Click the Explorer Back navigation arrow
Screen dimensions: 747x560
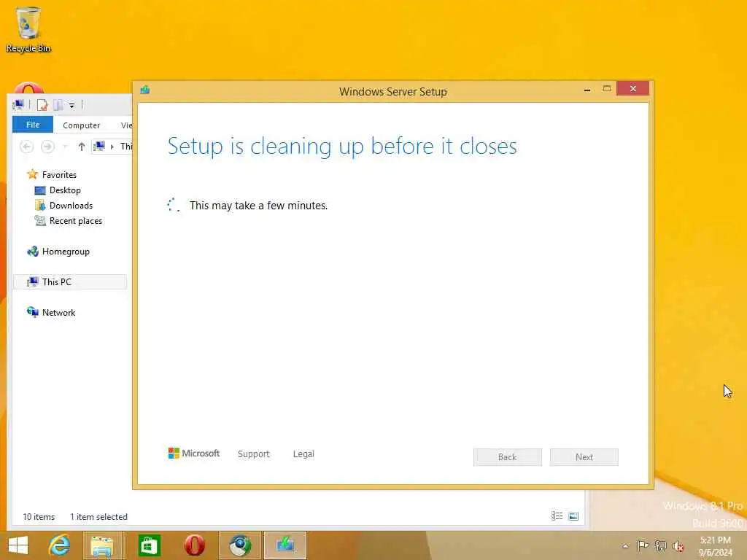pos(27,147)
